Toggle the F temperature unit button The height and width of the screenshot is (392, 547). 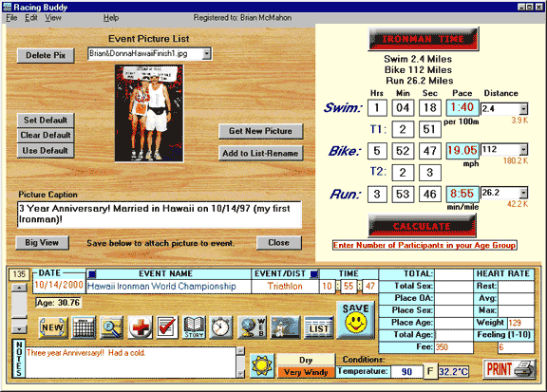pos(430,371)
